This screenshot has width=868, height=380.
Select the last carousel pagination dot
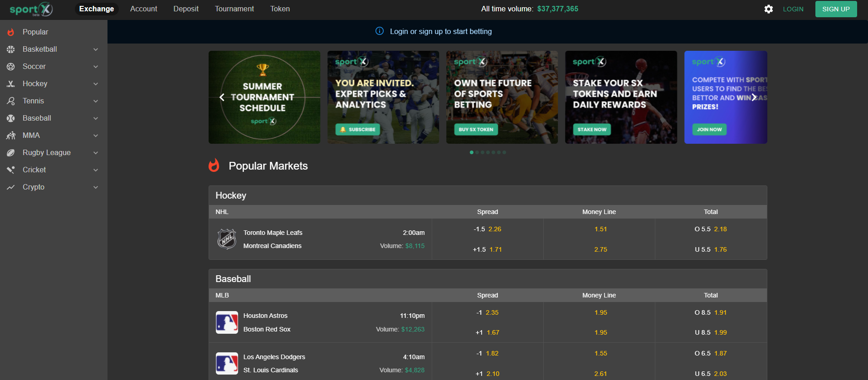tap(504, 152)
